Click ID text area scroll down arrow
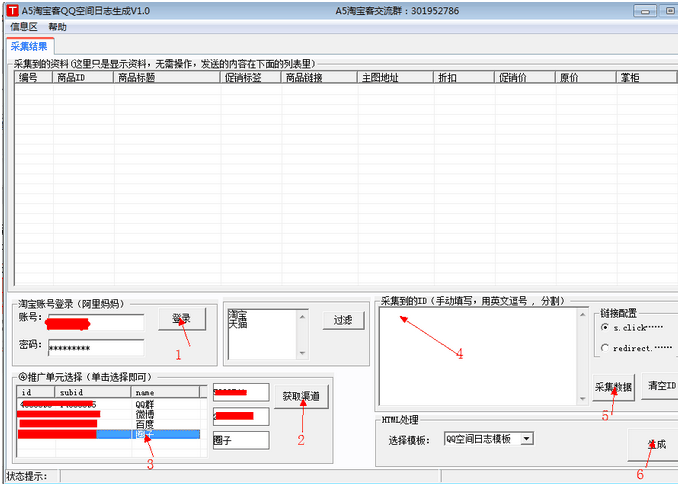Image resolution: width=678 pixels, height=484 pixels. point(582,398)
